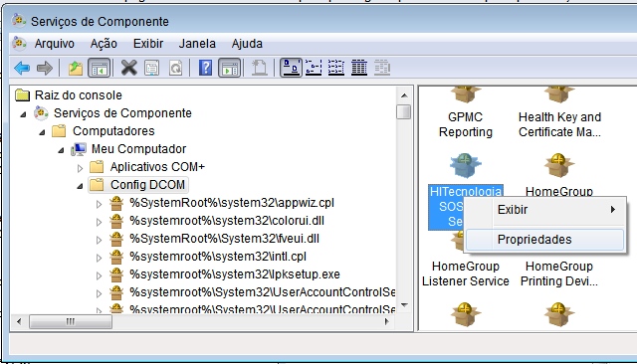The image size is (637, 364).
Task: Click the Serviços de Componente title bar icon
Action: click(x=19, y=21)
